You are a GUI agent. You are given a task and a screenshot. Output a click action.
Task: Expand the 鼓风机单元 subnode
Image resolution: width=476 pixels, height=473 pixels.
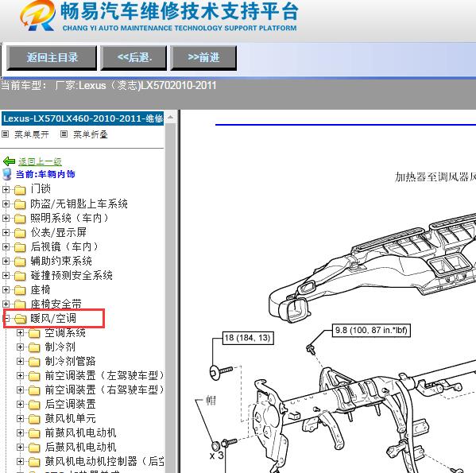tap(20, 419)
